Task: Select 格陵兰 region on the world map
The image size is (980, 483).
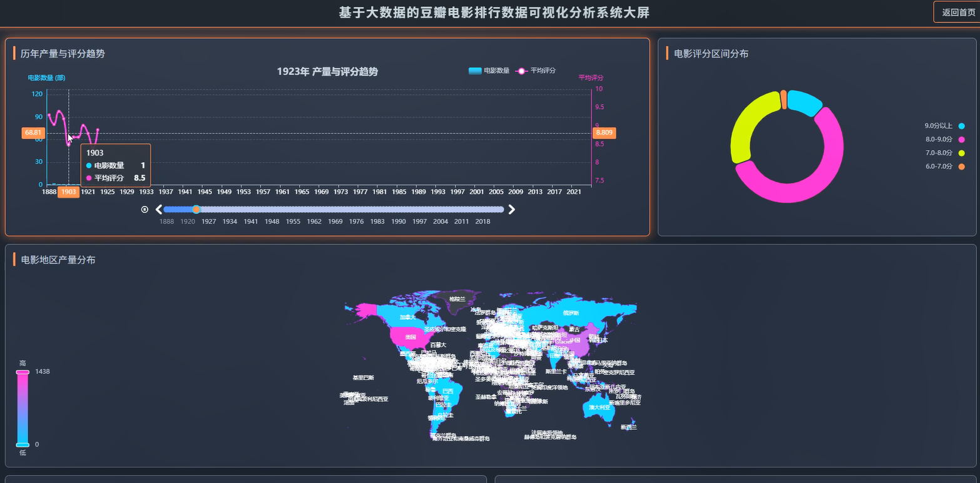Action: pos(457,299)
